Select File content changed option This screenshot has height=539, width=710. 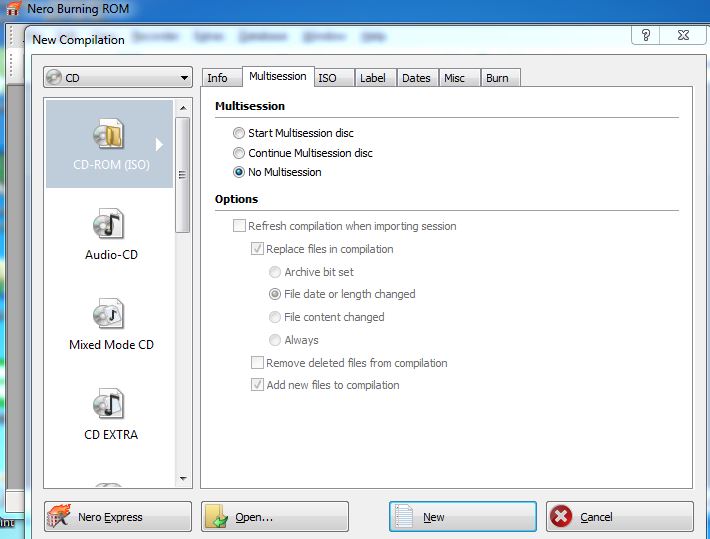pos(275,317)
